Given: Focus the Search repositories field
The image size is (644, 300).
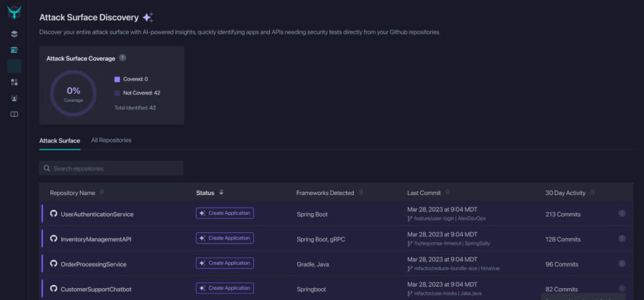Looking at the screenshot, I should pos(111,168).
